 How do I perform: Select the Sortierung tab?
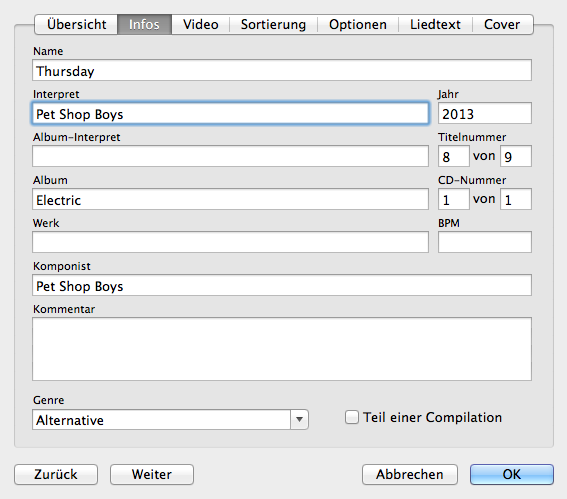pos(273,25)
